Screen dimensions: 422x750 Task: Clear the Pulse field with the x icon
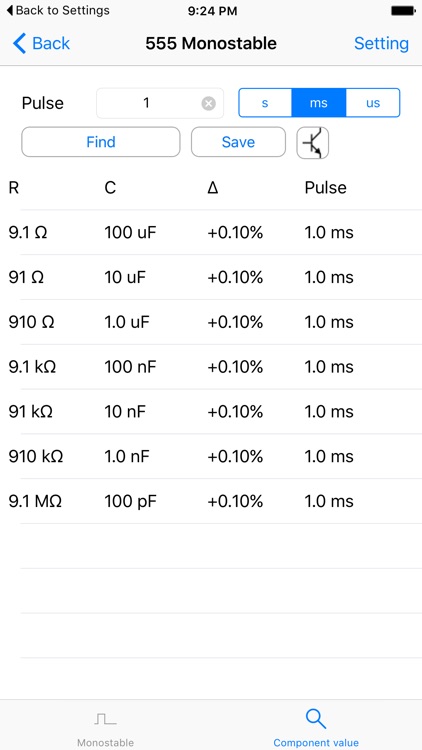click(x=208, y=103)
